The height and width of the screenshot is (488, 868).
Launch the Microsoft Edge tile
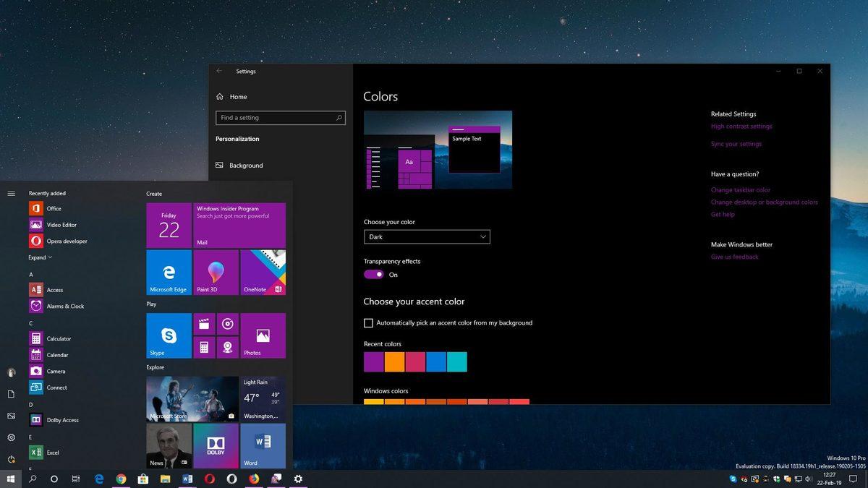click(x=168, y=273)
